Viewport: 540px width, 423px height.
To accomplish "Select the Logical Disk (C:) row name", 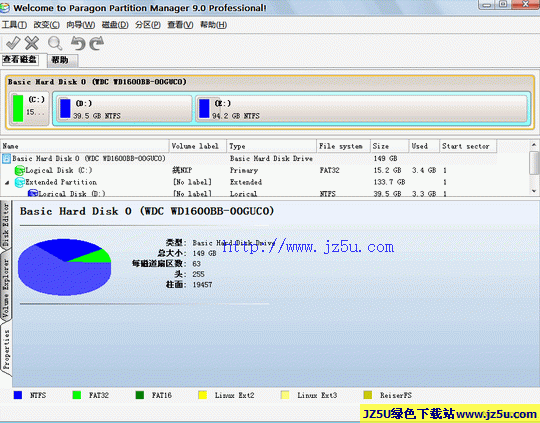I will tap(59, 170).
